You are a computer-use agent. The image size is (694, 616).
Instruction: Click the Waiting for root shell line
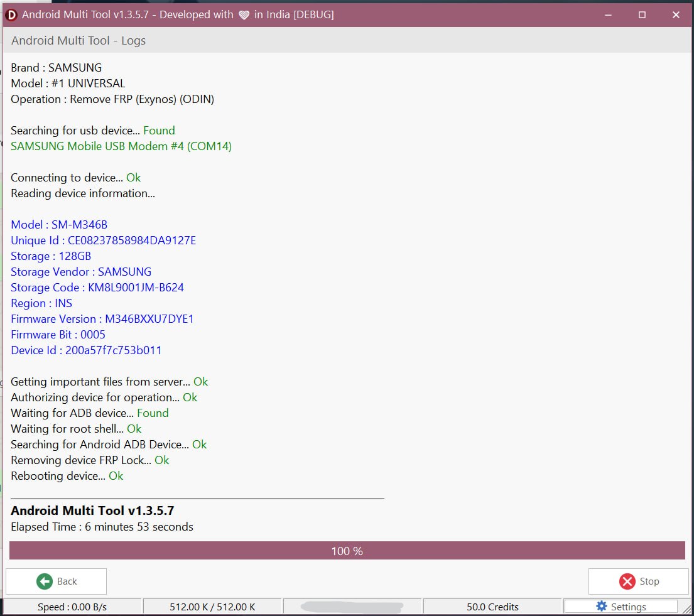coord(76,429)
